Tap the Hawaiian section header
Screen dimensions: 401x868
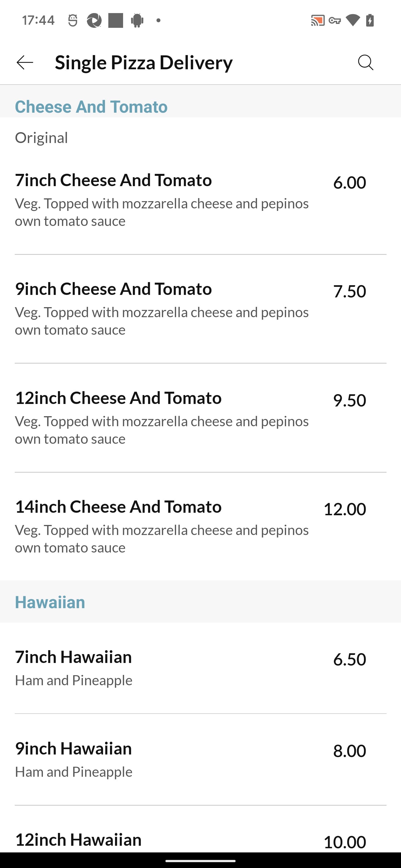point(50,602)
